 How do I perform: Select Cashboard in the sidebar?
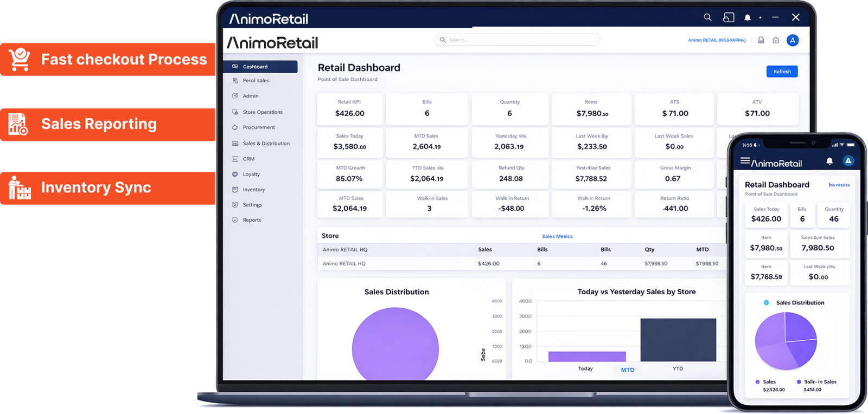[260, 67]
